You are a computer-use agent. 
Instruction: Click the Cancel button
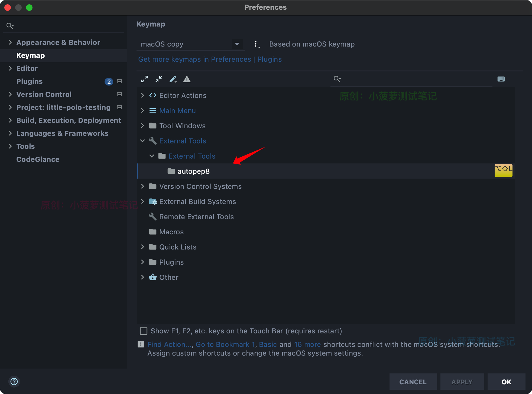pyautogui.click(x=413, y=382)
